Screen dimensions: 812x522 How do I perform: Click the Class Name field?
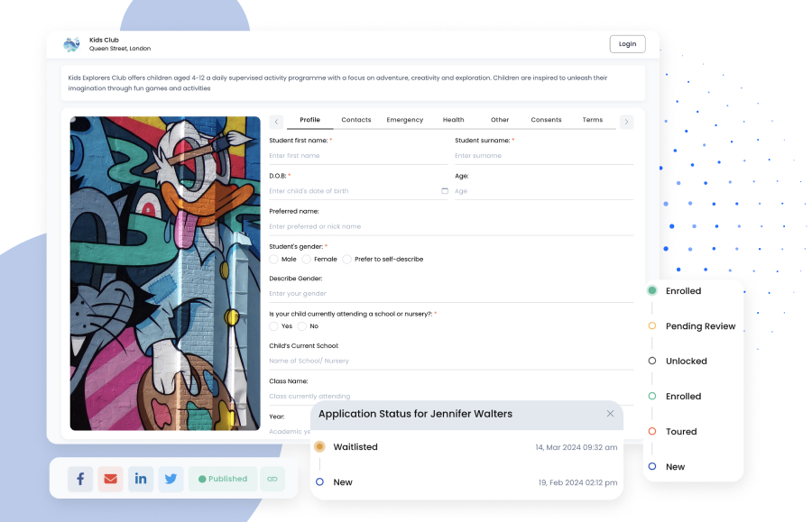451,396
